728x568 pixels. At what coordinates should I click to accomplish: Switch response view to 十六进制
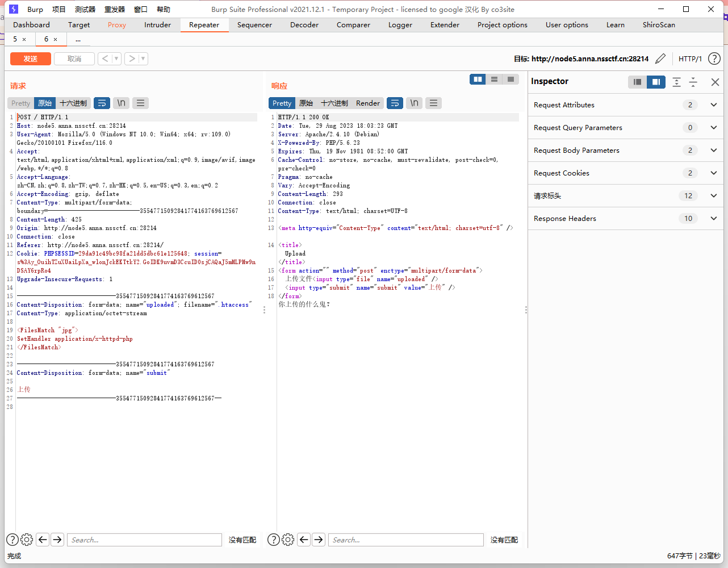pos(334,103)
